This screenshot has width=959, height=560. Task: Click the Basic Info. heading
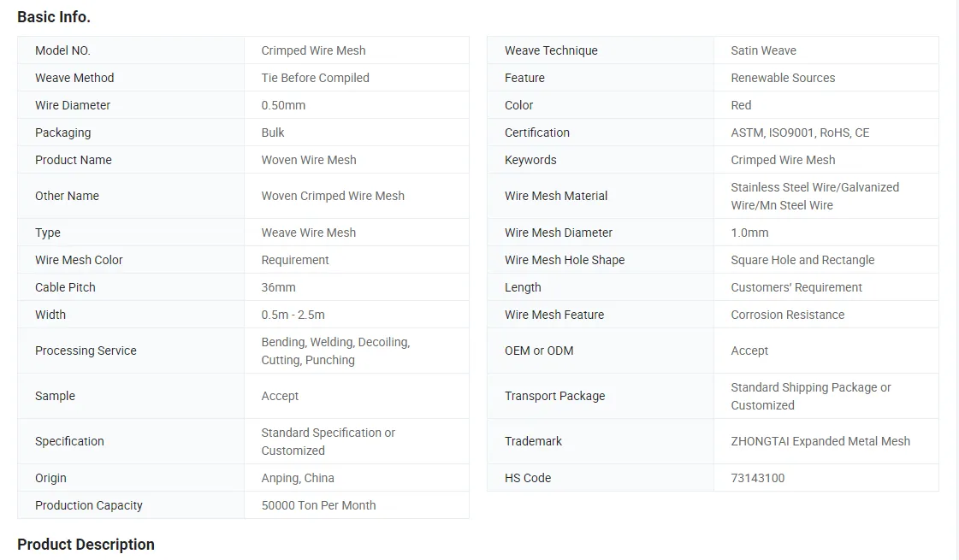[54, 17]
